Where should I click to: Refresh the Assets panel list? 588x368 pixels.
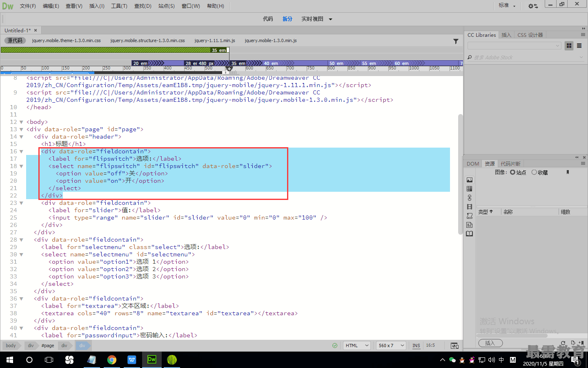point(563,343)
